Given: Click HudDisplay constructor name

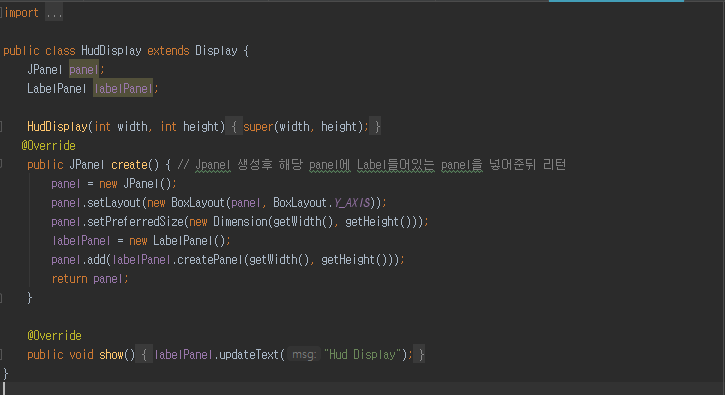Looking at the screenshot, I should coord(57,127).
